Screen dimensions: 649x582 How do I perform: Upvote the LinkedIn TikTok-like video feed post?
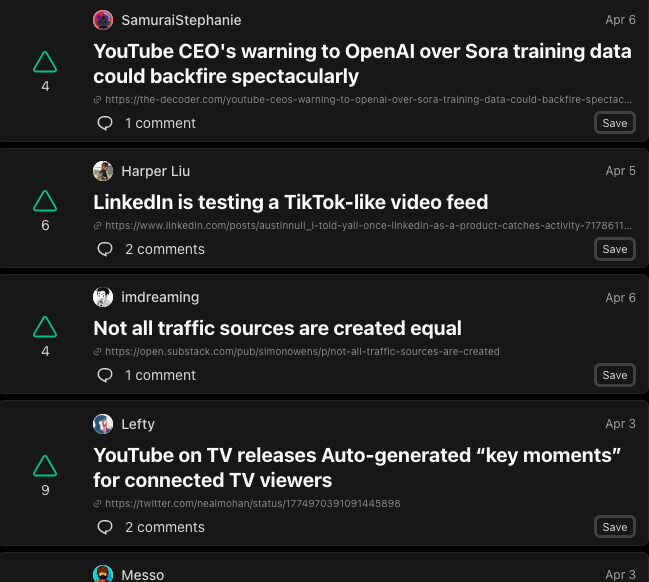click(45, 201)
